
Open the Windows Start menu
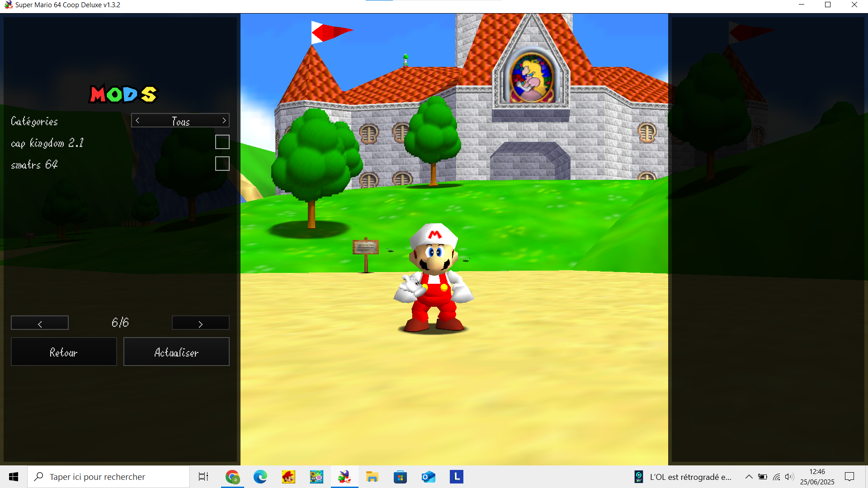[x=14, y=477]
